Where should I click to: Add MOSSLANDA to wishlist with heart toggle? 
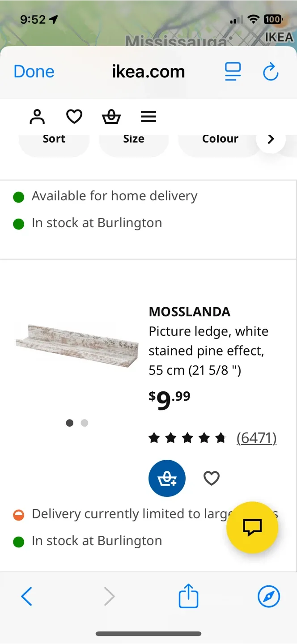(211, 478)
